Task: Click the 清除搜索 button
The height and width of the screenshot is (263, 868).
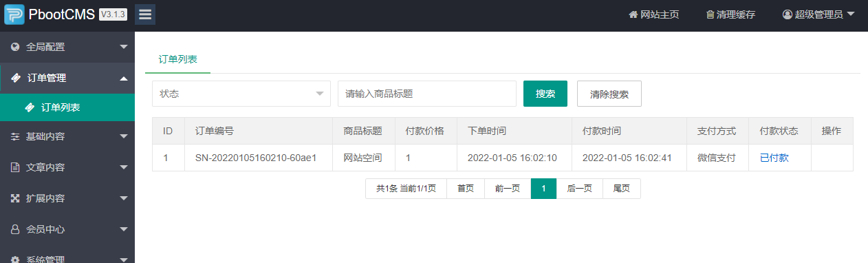Action: point(609,94)
